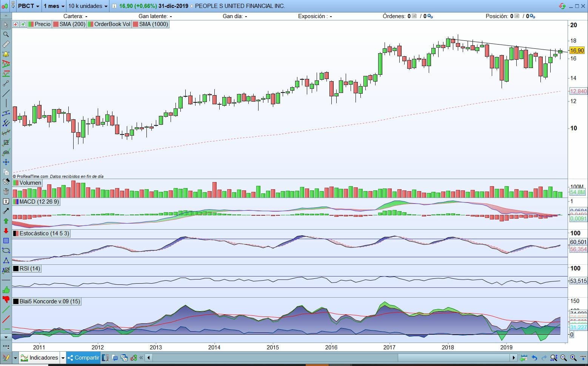The height and width of the screenshot is (366, 588).
Task: Select the arrow cursor tool
Action: coord(6,25)
